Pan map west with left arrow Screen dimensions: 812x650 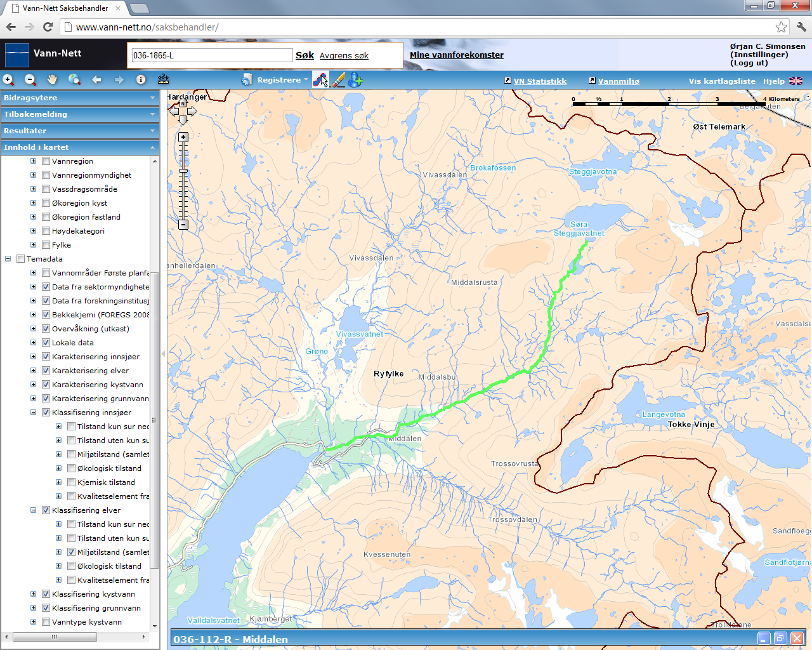[x=173, y=112]
